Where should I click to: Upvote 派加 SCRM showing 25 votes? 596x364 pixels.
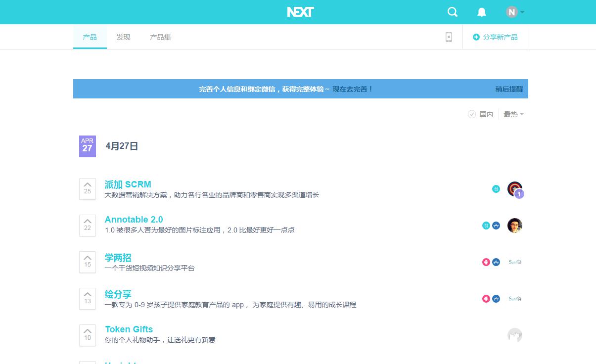coord(88,188)
